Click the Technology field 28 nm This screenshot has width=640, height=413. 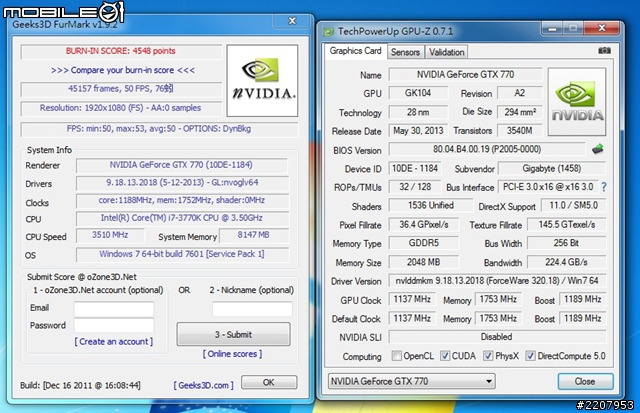tap(418, 112)
